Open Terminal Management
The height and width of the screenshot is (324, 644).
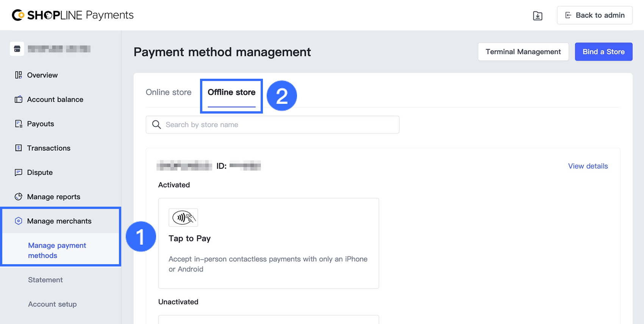[523, 52]
